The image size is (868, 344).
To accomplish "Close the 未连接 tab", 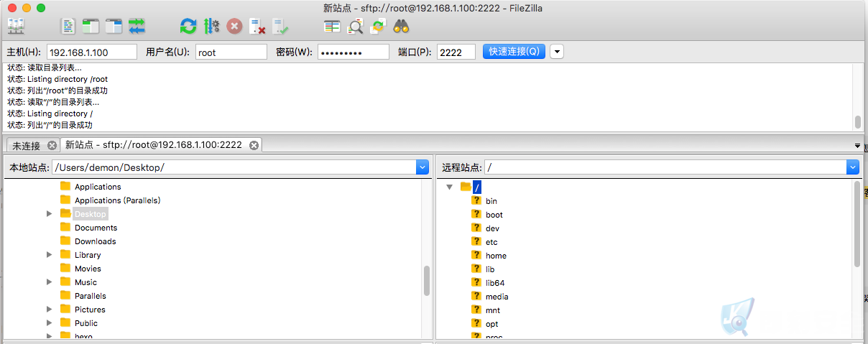I will click(52, 145).
